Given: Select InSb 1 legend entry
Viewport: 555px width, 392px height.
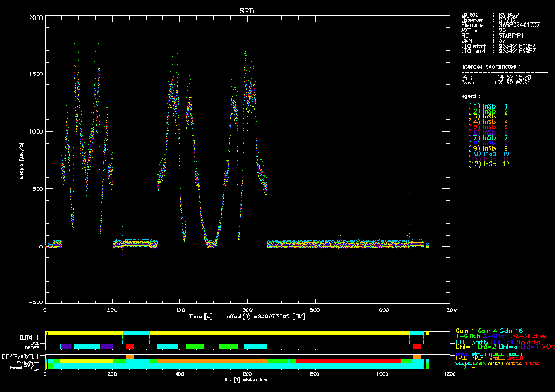Looking at the screenshot, I should 489,107.
